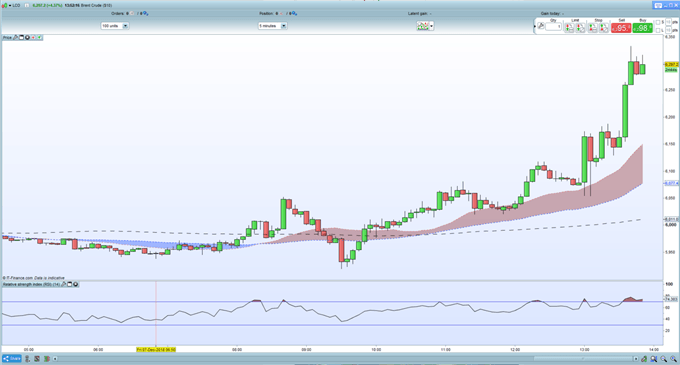The height and width of the screenshot is (365, 680).
Task: Toggle the green icon on the Price toolbar
Action: click(x=39, y=38)
